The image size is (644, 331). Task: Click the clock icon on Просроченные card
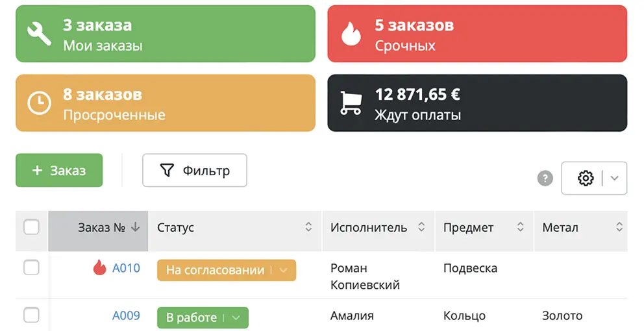coord(39,103)
